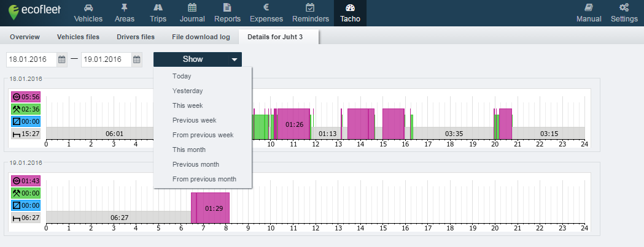Click the start date field 18.01.2016
Viewport: 644px width, 247px height.
pos(32,59)
